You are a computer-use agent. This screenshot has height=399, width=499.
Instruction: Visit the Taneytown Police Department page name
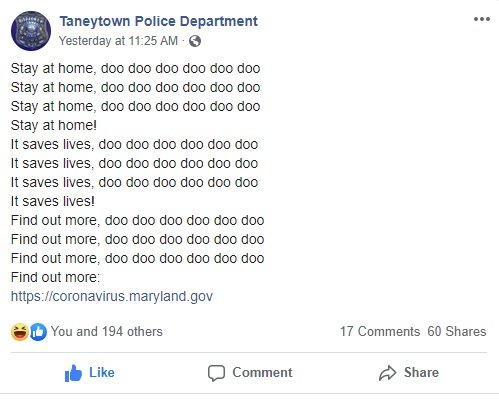159,21
